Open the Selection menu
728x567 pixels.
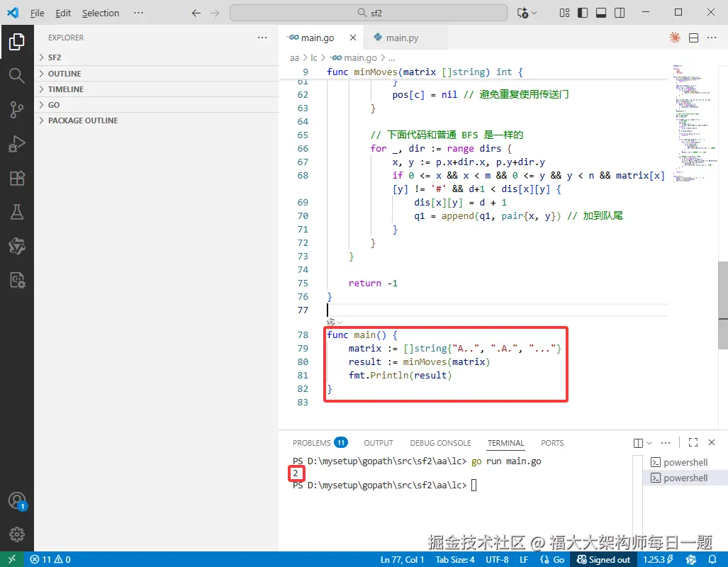point(101,13)
